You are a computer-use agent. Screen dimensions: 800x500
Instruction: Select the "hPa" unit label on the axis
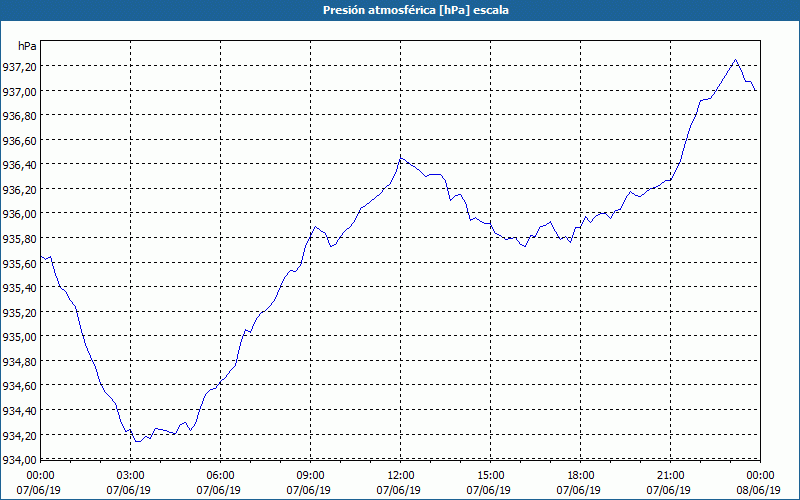pyautogui.click(x=27, y=46)
